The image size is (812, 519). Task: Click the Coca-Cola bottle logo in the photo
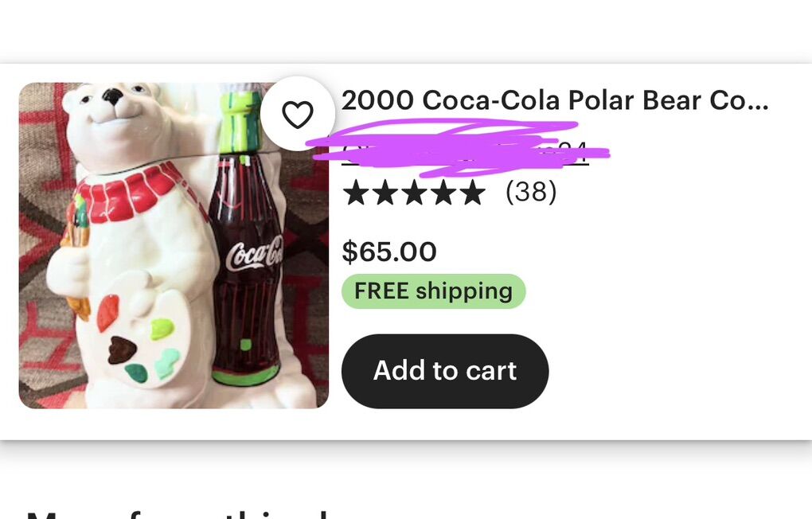[x=253, y=255]
